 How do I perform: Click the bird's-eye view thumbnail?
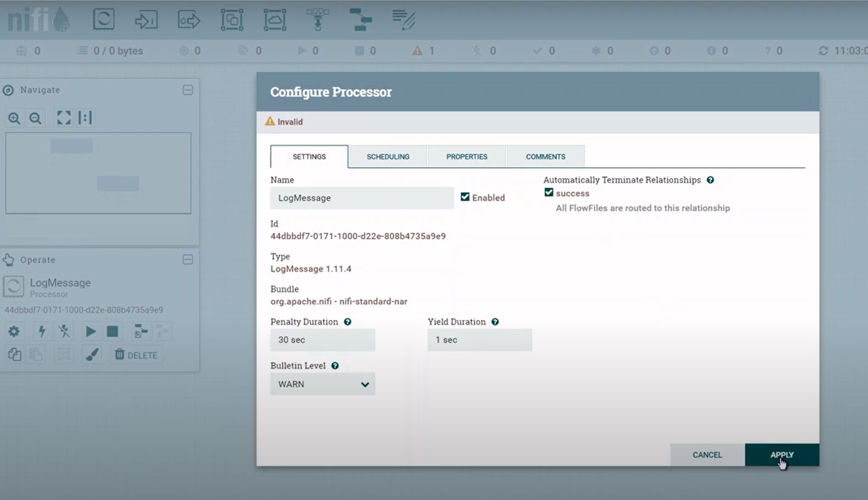[99, 173]
